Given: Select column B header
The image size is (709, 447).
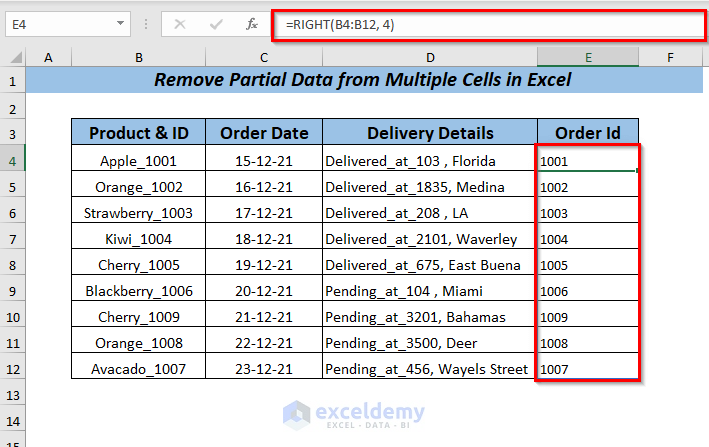Looking at the screenshot, I should coord(138,57).
